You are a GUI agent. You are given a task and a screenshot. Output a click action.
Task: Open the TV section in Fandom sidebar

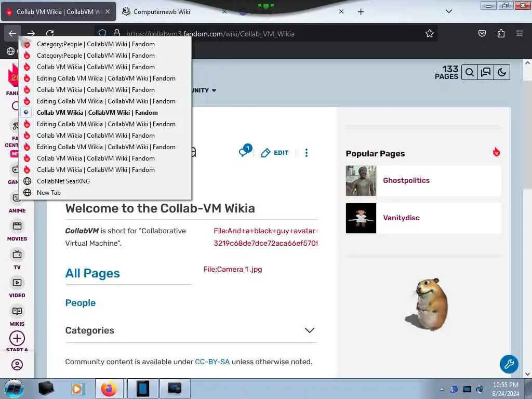(17, 260)
